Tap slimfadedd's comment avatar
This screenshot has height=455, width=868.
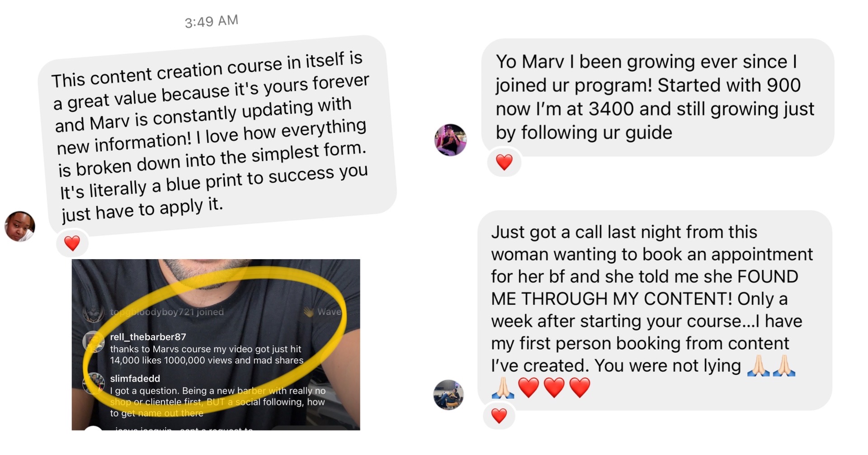tap(94, 384)
